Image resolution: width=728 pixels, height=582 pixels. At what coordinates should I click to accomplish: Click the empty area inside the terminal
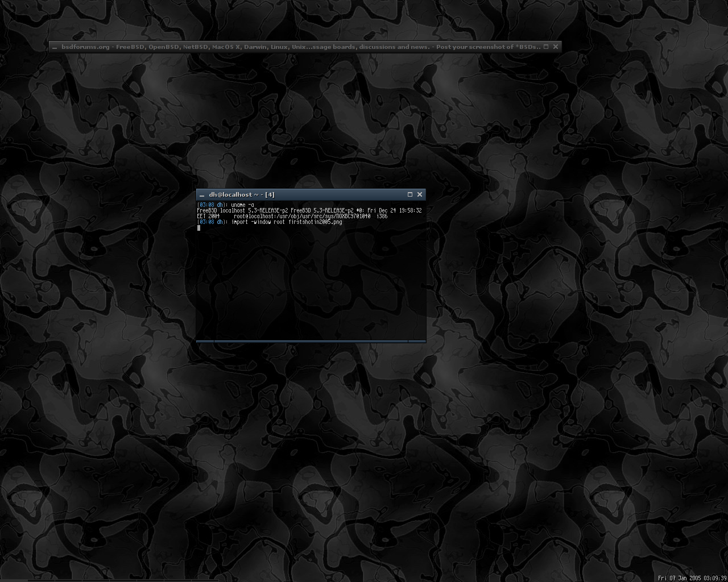[x=311, y=284]
